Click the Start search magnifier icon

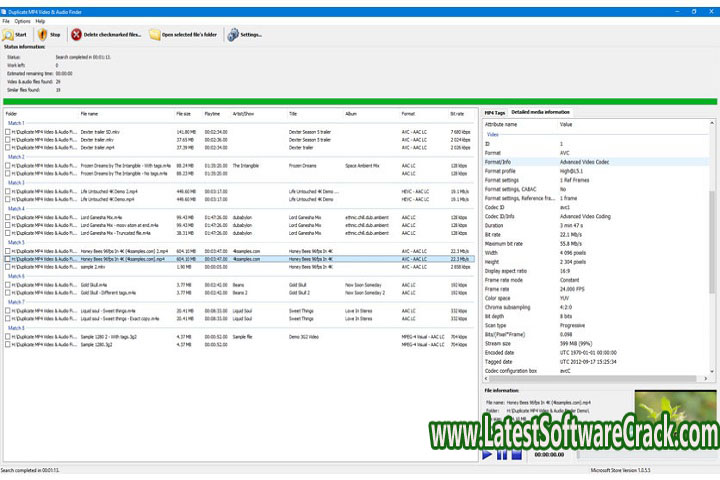tap(8, 34)
